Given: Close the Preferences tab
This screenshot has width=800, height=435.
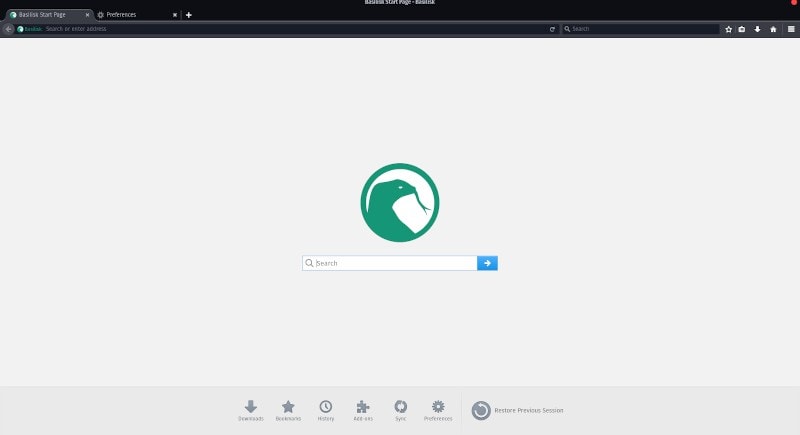Looking at the screenshot, I should (x=174, y=15).
